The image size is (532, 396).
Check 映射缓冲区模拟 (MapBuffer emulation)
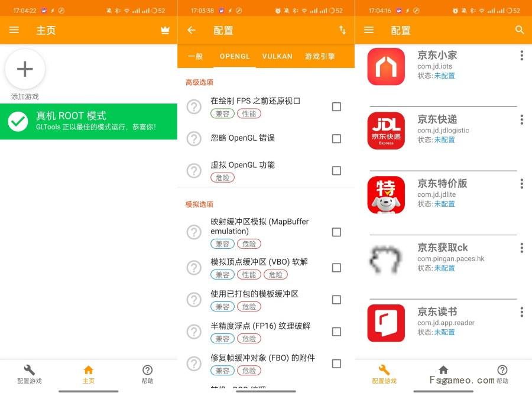point(336,232)
